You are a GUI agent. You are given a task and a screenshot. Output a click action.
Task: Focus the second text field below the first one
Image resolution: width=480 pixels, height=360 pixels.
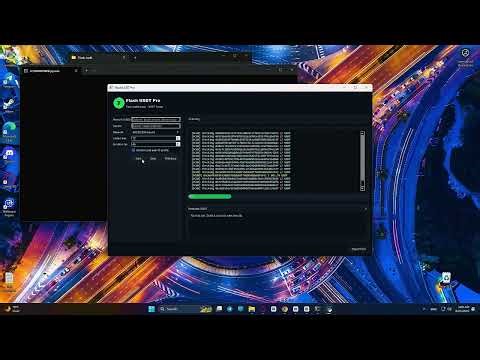156,126
